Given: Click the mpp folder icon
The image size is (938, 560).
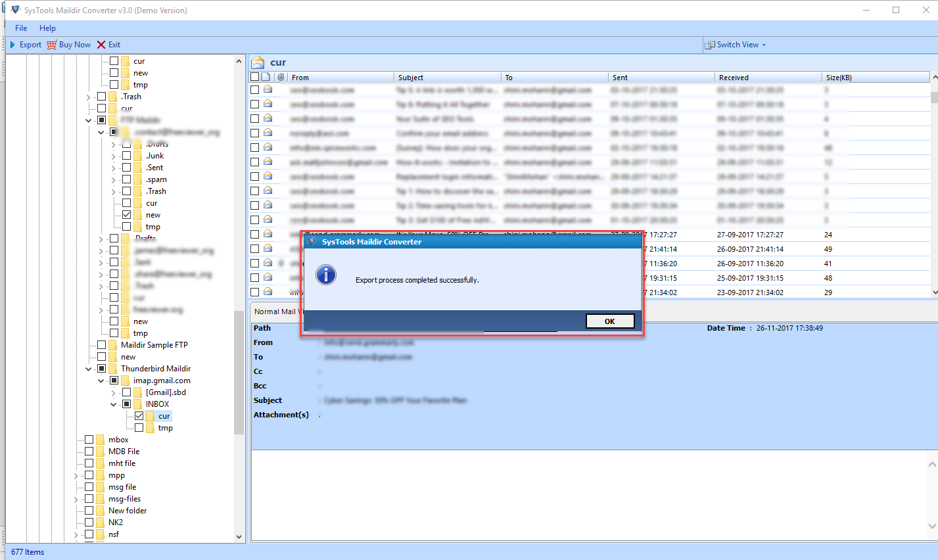Looking at the screenshot, I should pyautogui.click(x=100, y=475).
